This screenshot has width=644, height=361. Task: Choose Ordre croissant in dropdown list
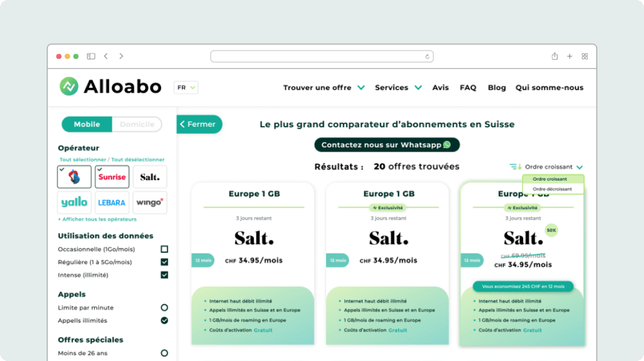(553, 179)
